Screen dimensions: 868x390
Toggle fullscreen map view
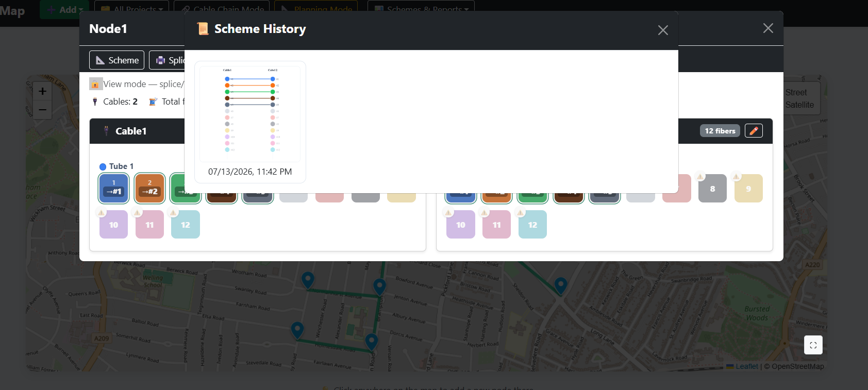[x=813, y=345]
